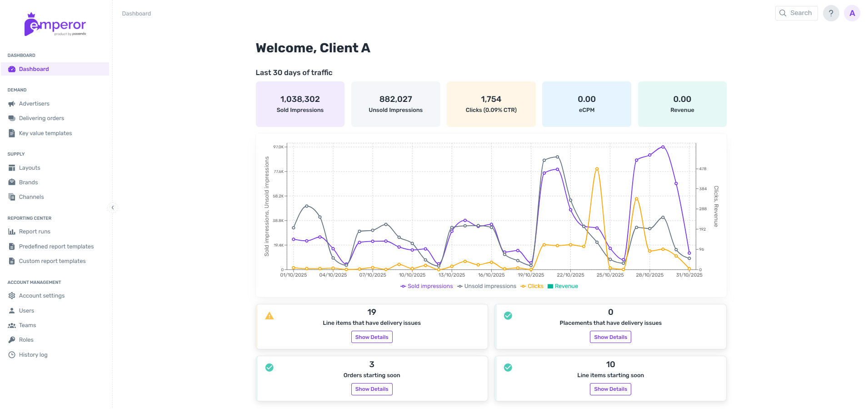Hide the Clicks series via legend
This screenshot has height=409, width=868.
pos(532,286)
